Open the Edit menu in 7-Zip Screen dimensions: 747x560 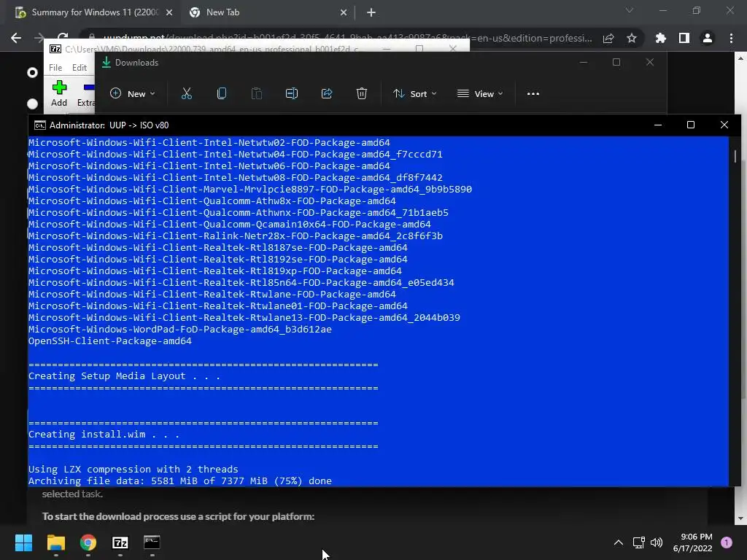pos(79,68)
